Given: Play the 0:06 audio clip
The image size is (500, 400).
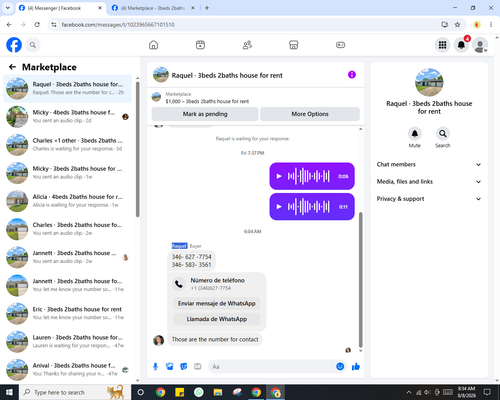Looking at the screenshot, I should (x=279, y=176).
